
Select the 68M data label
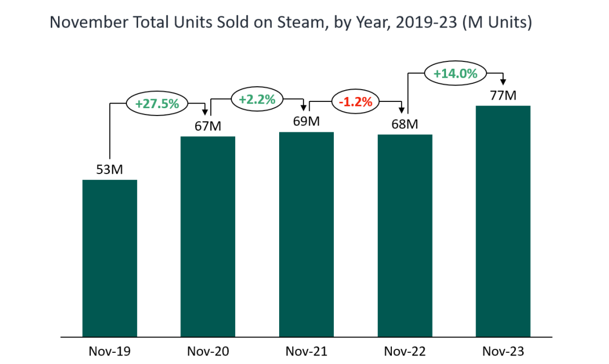coord(404,123)
